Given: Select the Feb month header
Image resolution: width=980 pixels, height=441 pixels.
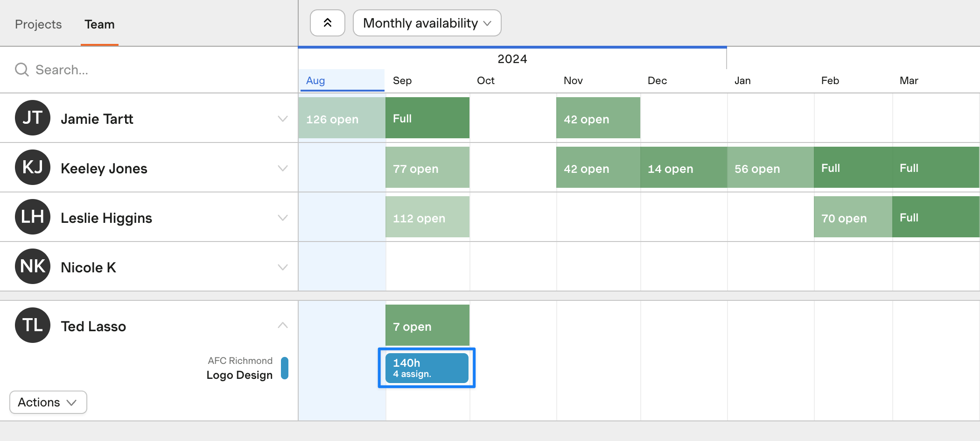Looking at the screenshot, I should pyautogui.click(x=830, y=80).
